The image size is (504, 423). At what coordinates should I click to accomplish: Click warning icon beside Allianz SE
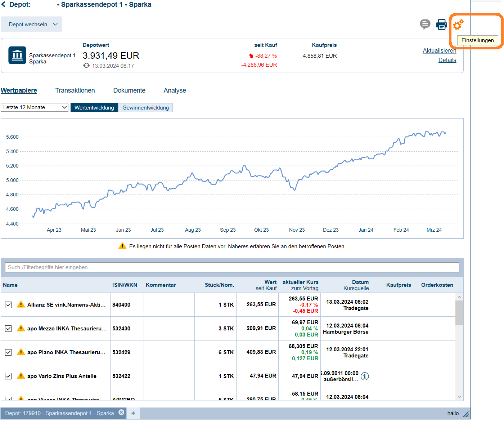pos(21,304)
